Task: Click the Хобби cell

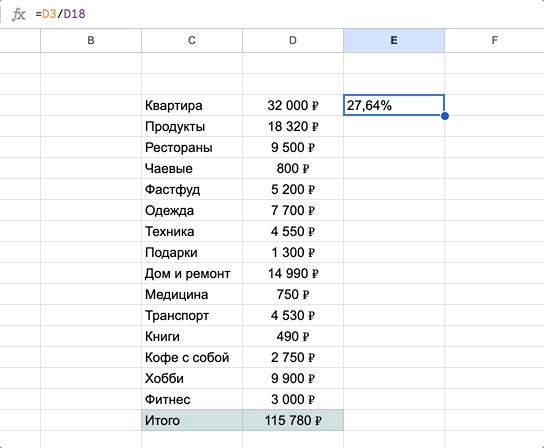Action: [x=192, y=378]
